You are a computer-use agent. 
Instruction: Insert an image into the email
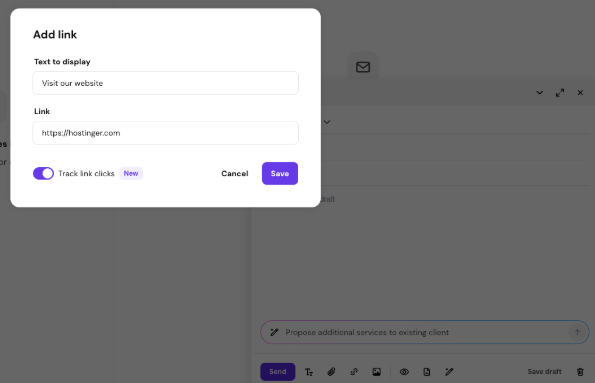(x=376, y=372)
